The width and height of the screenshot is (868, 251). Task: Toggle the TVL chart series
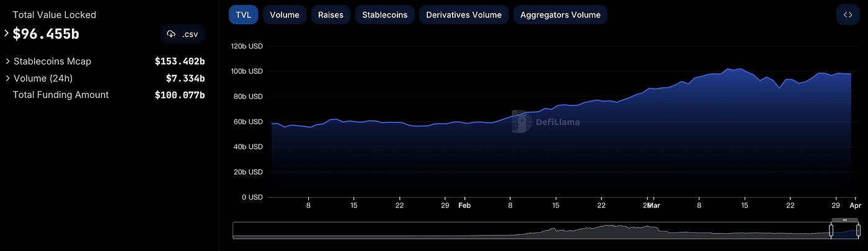click(x=244, y=15)
